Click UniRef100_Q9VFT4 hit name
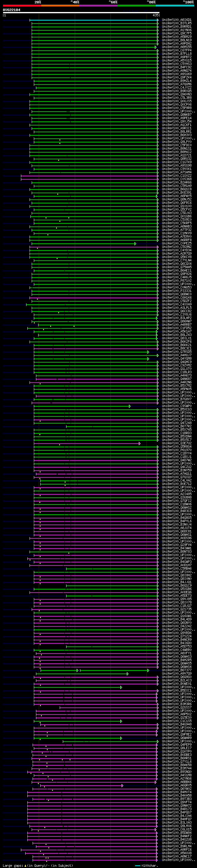Screen dimensions: 197x868 [177, 802]
